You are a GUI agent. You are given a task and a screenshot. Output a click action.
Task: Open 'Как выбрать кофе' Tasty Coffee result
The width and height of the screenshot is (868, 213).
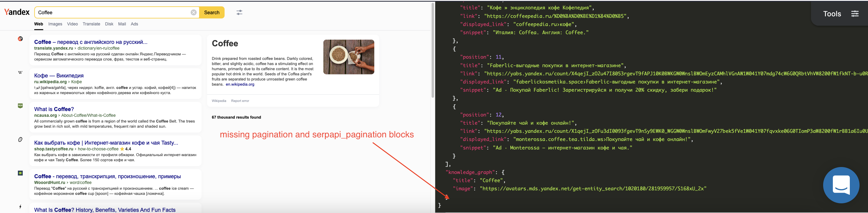(106, 143)
